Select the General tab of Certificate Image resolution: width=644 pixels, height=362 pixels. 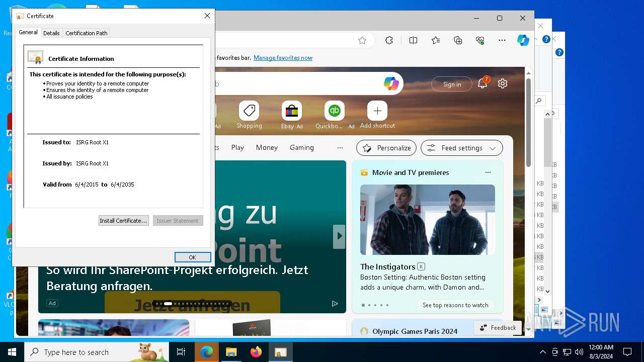click(28, 32)
